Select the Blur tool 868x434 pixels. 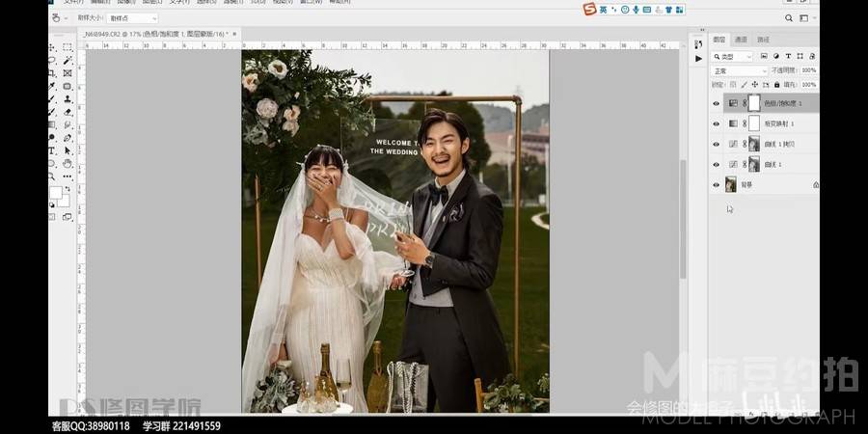click(68, 124)
